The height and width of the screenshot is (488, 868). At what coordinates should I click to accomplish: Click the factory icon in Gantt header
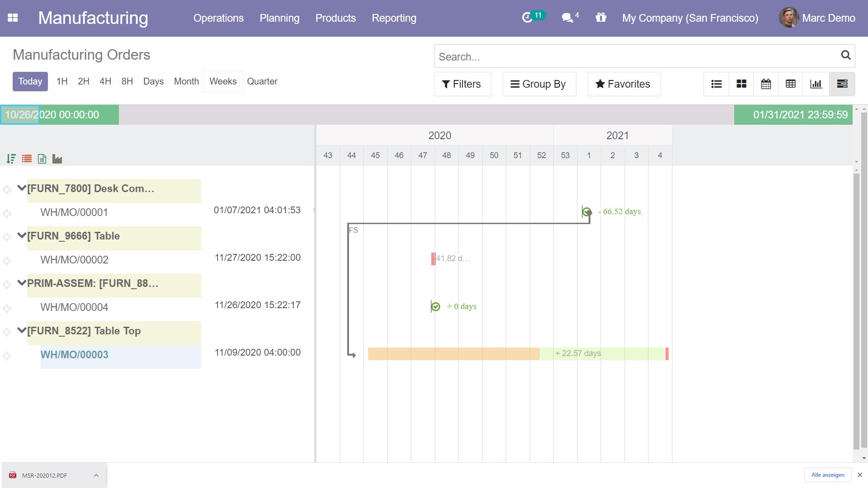pyautogui.click(x=57, y=159)
